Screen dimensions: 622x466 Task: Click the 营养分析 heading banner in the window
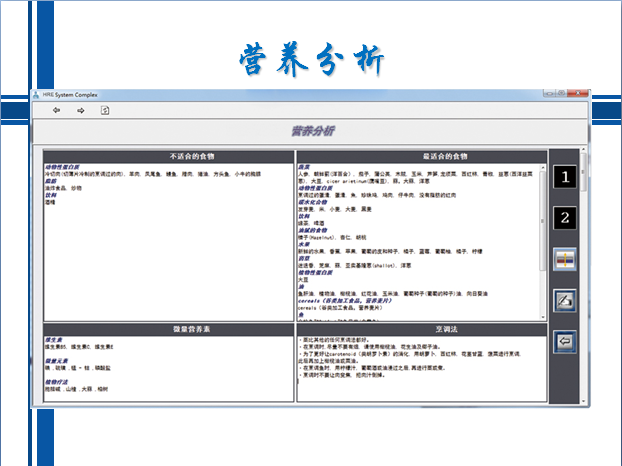tap(312, 131)
